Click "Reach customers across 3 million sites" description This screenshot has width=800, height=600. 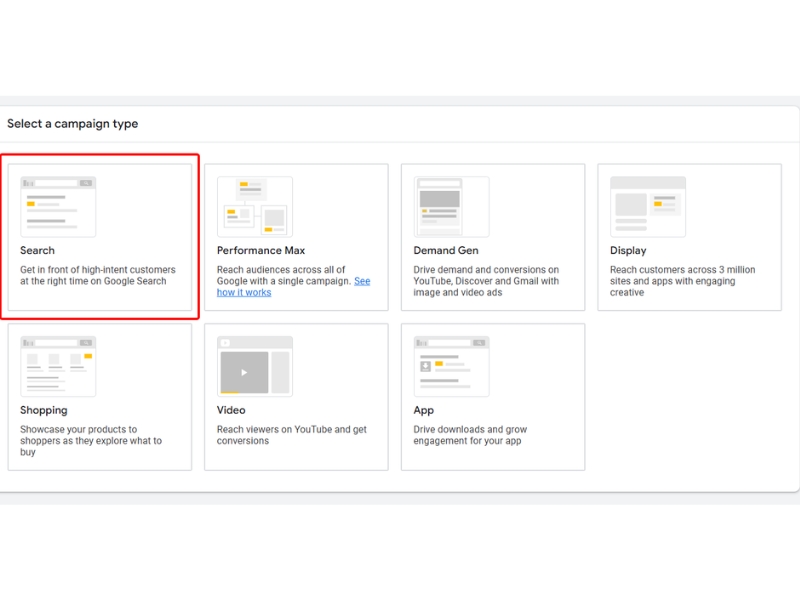[683, 281]
